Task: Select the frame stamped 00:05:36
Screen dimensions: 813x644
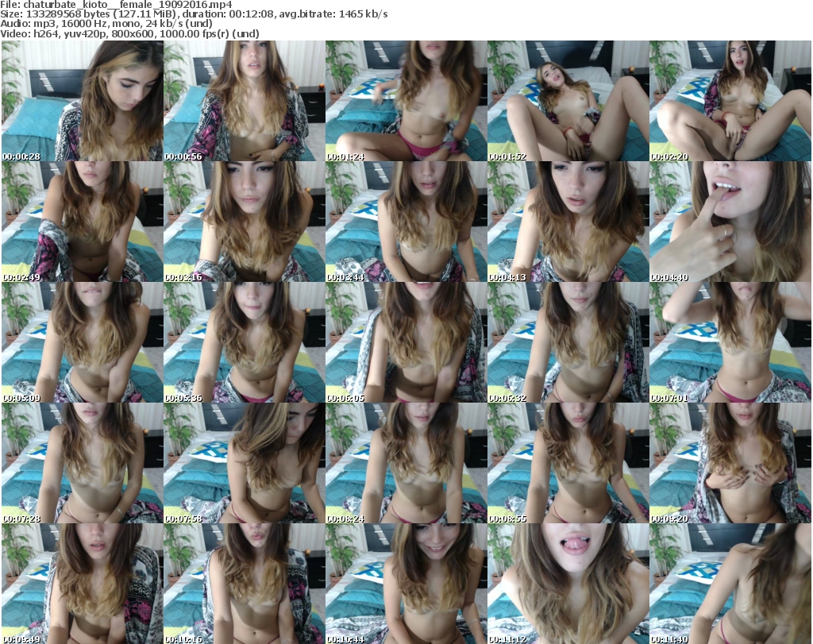Action: [x=245, y=343]
